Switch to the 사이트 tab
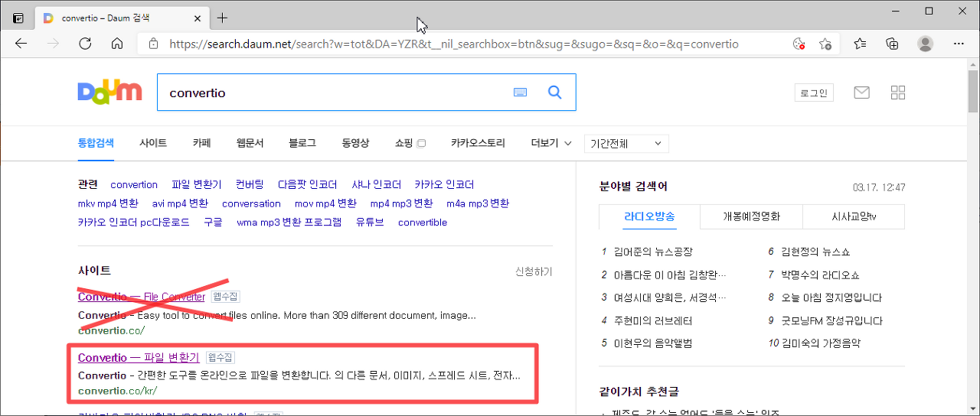 pyautogui.click(x=153, y=143)
